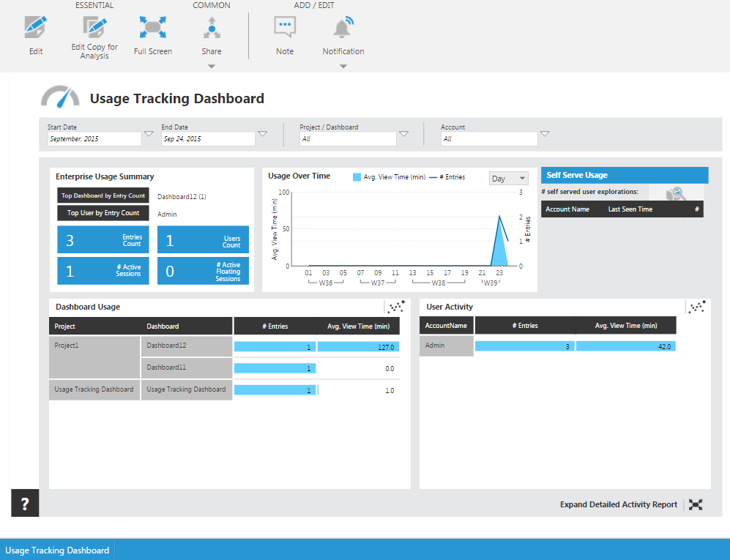Click the Users Count tile
The height and width of the screenshot is (560, 730).
coord(203,239)
